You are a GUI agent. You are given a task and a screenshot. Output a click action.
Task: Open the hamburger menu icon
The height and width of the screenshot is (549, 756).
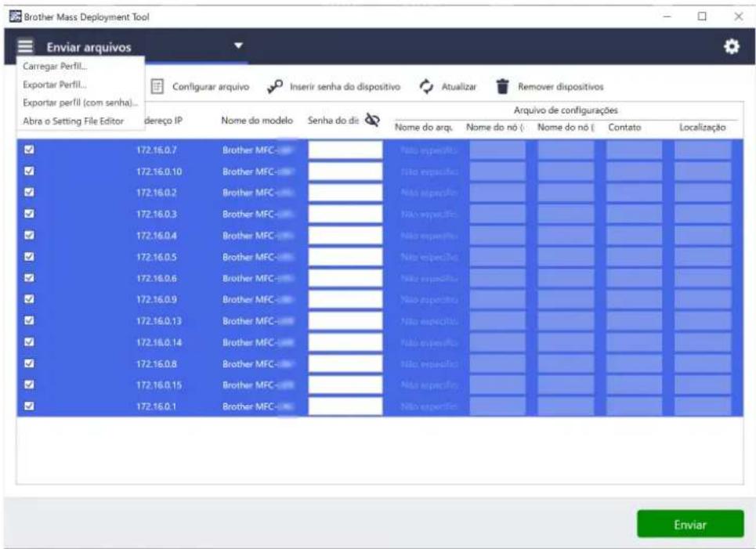pos(25,46)
